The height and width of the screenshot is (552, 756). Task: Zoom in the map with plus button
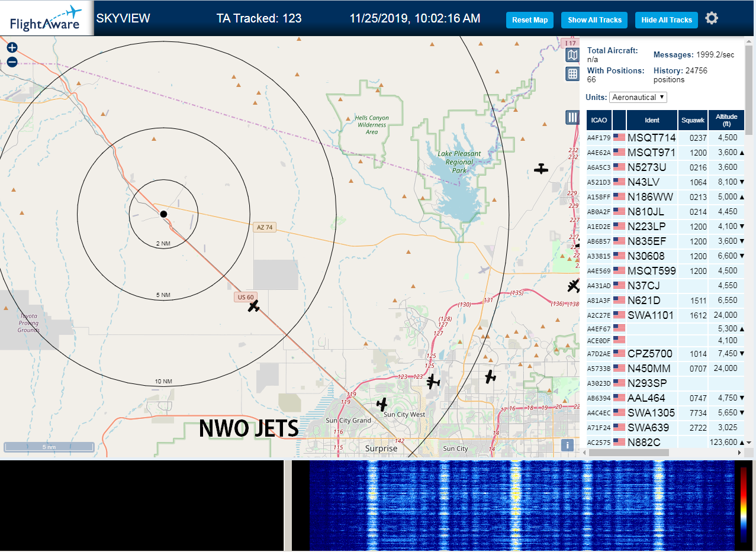[12, 48]
